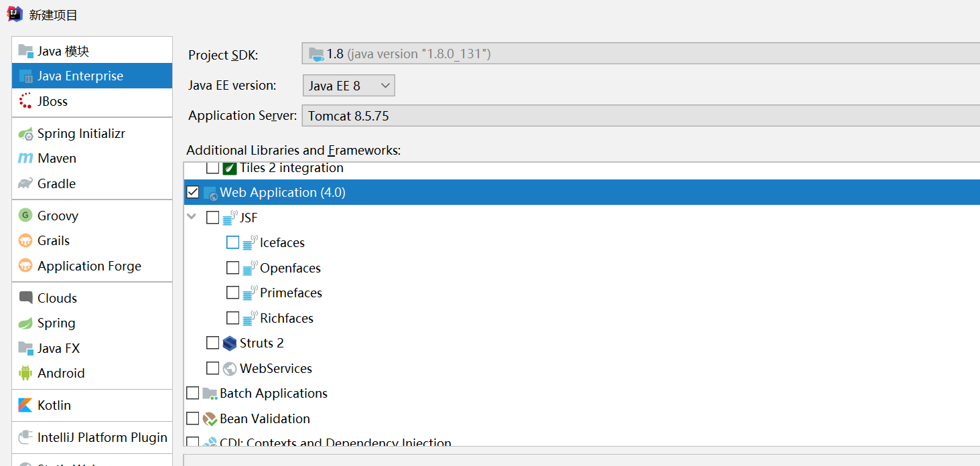Click the Clouds speech bubble icon
The width and height of the screenshot is (980, 466).
pyautogui.click(x=26, y=298)
